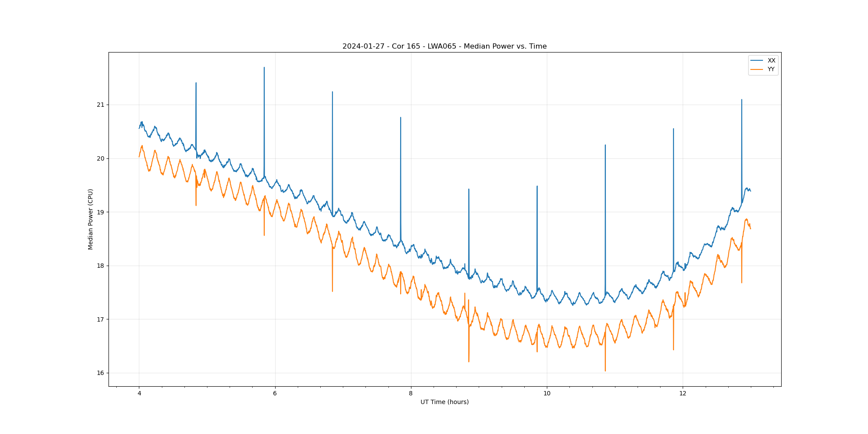The width and height of the screenshot is (868, 434).
Task: Click the x-axis tick label 10
Action: pyautogui.click(x=547, y=394)
